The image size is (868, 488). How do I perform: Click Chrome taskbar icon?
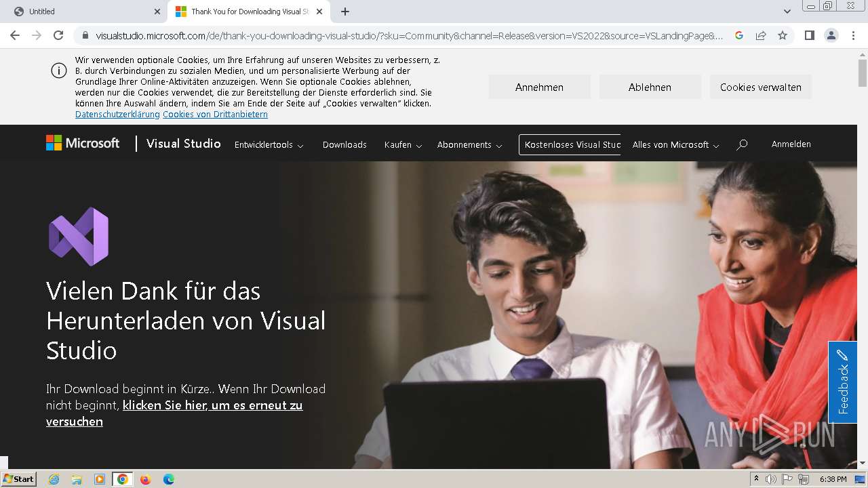(123, 479)
